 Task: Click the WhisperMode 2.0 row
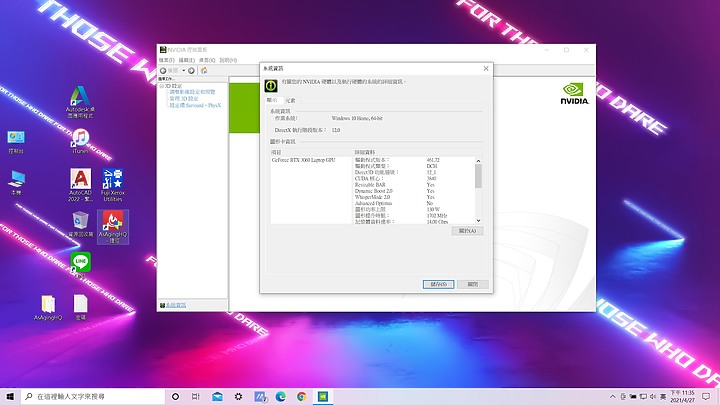pyautogui.click(x=415, y=197)
